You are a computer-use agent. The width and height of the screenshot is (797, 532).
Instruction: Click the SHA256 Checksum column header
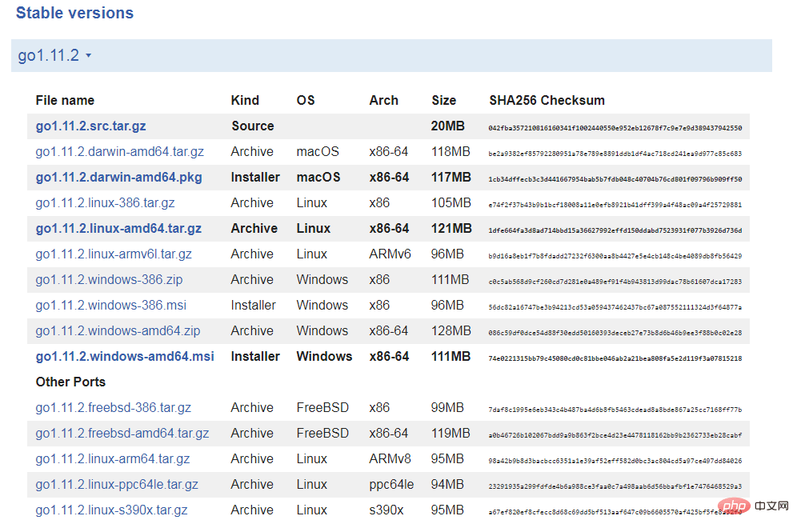pos(547,101)
